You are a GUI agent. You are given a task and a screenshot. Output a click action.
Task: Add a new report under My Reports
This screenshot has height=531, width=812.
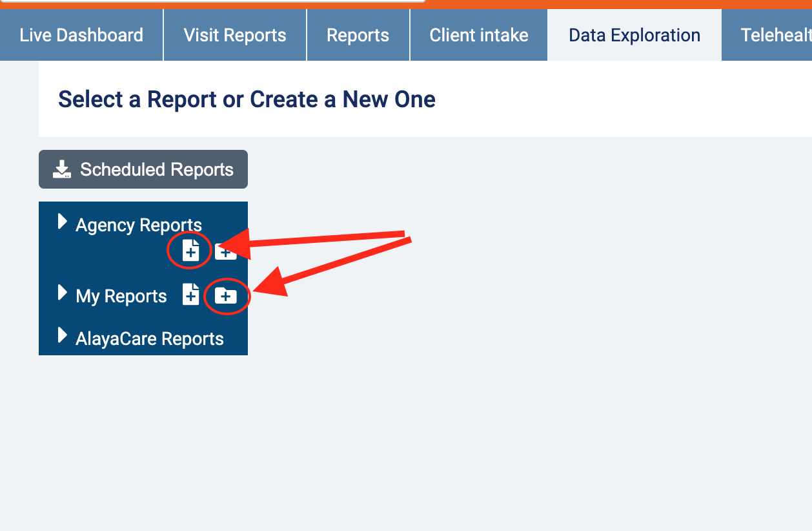(x=190, y=295)
